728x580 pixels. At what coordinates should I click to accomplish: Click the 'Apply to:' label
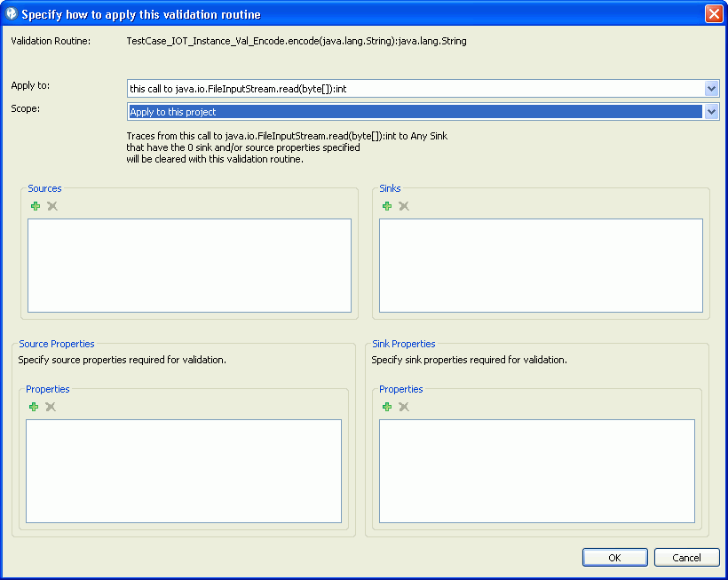(x=30, y=85)
